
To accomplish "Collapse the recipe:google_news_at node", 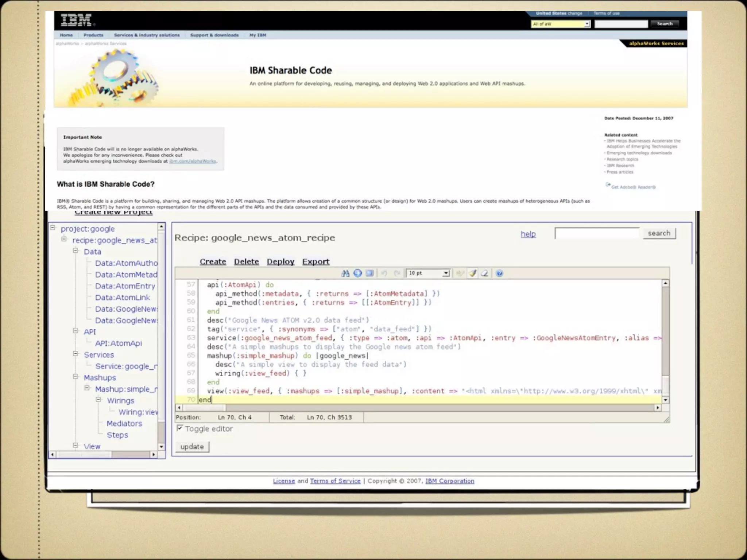I will pos(64,239).
